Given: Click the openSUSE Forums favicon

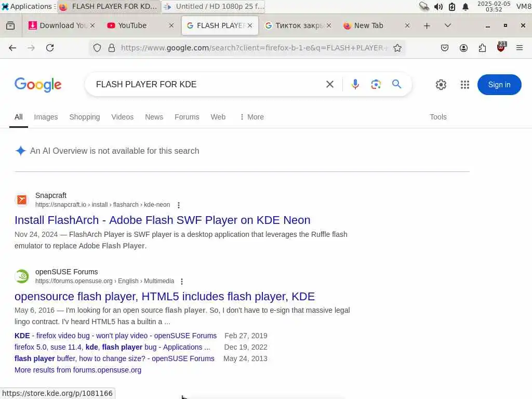Looking at the screenshot, I should click(x=22, y=276).
